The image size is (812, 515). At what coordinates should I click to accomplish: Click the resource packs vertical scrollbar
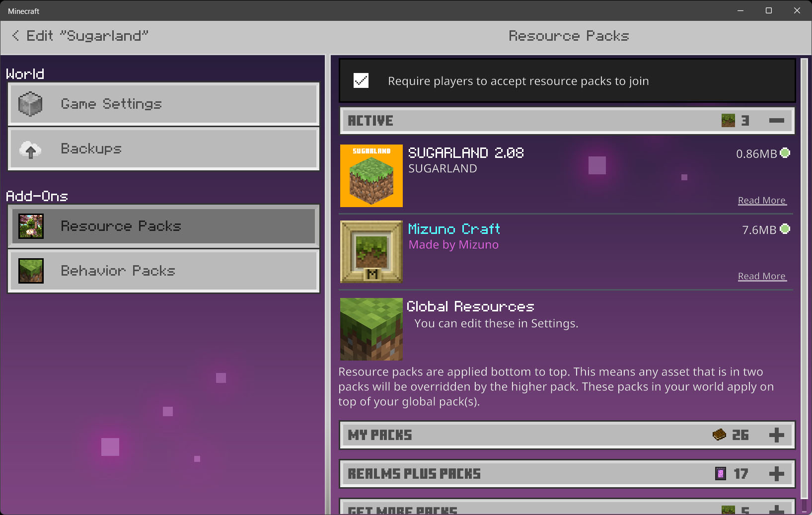tap(805, 278)
